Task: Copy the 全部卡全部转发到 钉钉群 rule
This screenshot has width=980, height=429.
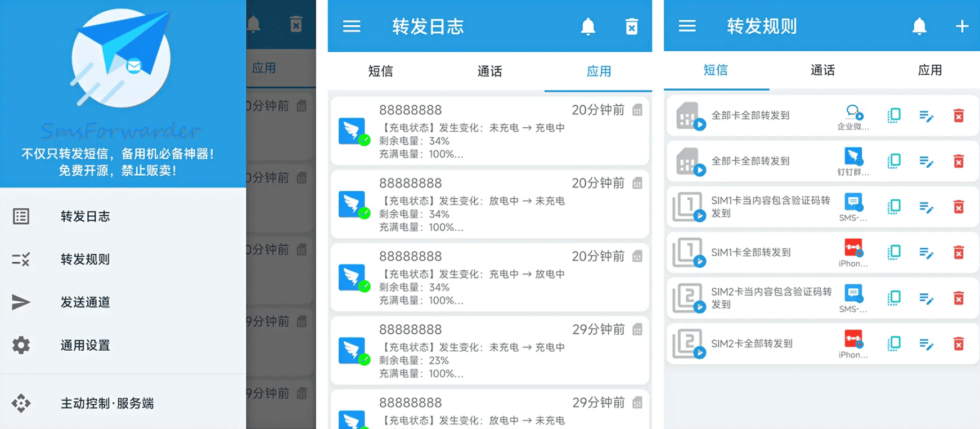Action: (x=893, y=162)
